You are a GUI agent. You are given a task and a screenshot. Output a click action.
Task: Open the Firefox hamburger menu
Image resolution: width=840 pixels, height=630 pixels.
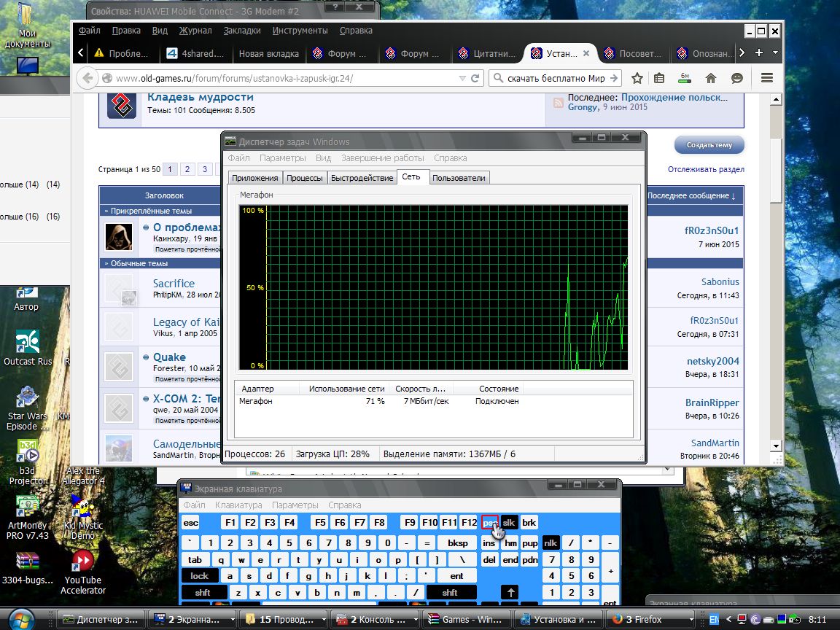point(766,78)
